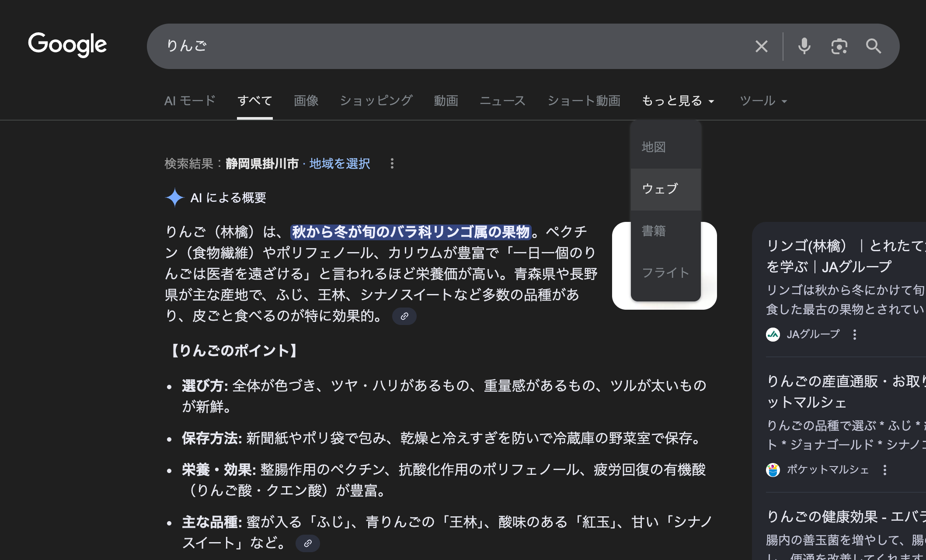Open three-dot menu next to JAグループ
Viewport: 926px width, 560px height.
tap(855, 335)
